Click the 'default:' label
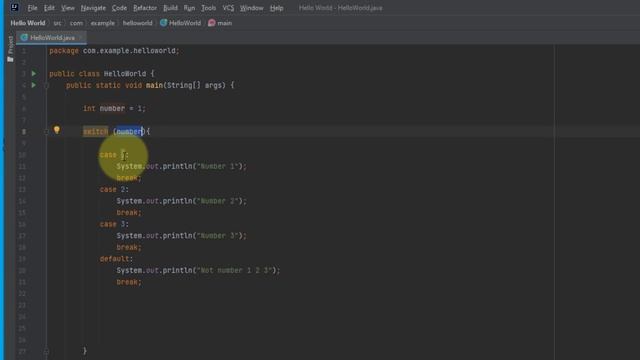640x360 pixels. pos(116,259)
